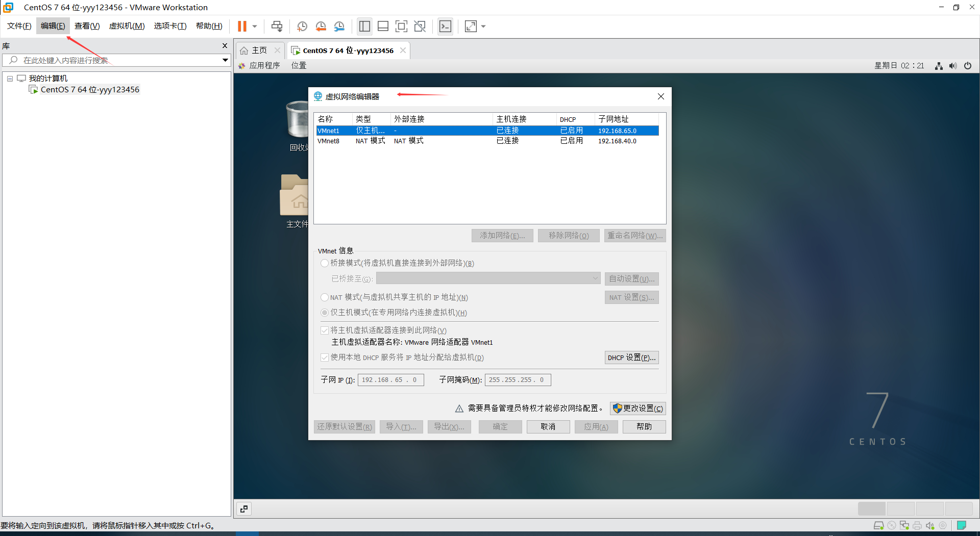Click the 移除网络(O) button
The width and height of the screenshot is (980, 536).
[x=569, y=236]
